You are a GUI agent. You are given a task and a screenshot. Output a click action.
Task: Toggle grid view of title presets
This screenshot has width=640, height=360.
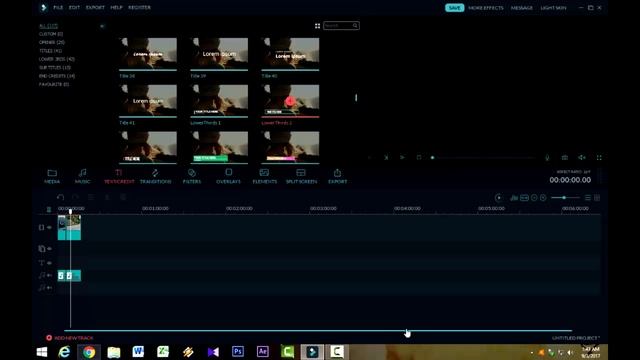click(x=317, y=26)
